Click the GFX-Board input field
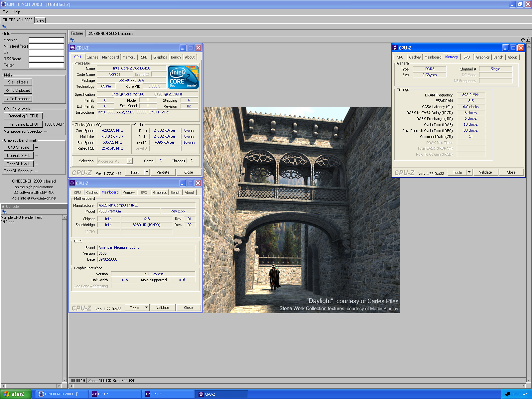This screenshot has width=532, height=399. click(46, 59)
